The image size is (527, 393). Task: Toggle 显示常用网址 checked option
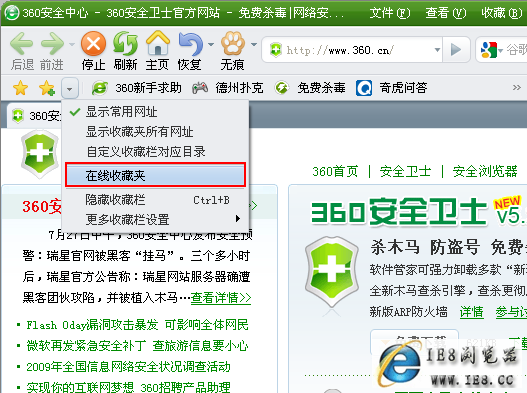tap(156, 112)
